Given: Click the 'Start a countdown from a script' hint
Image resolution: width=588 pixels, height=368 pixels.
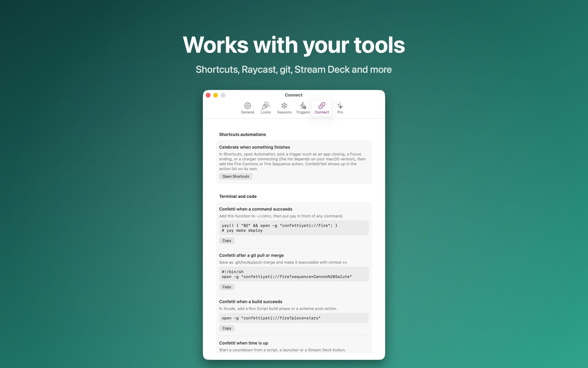Looking at the screenshot, I should pos(283,350).
